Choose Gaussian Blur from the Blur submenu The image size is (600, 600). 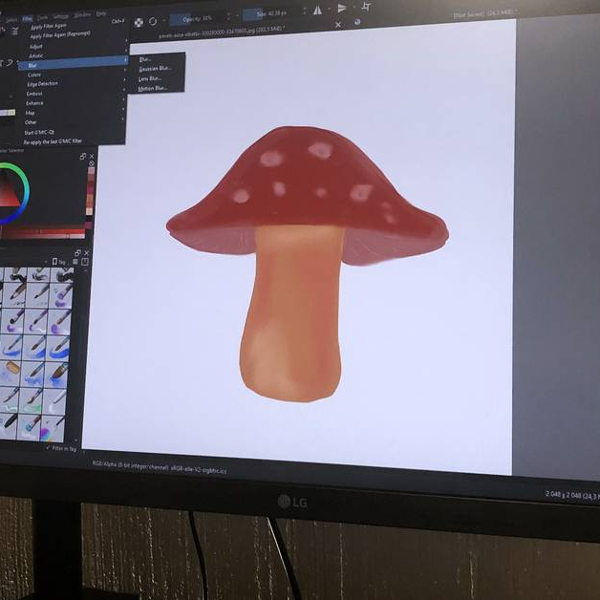(155, 69)
